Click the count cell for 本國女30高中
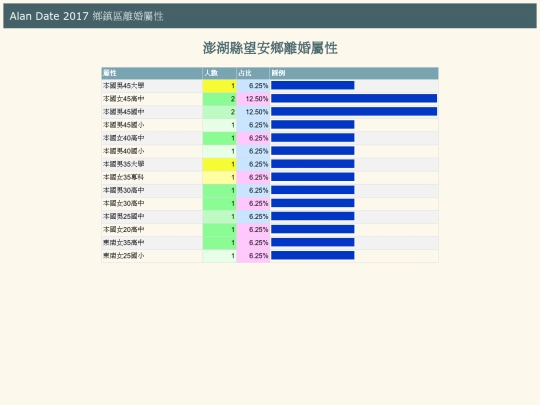The width and height of the screenshot is (540, 405). [219, 204]
